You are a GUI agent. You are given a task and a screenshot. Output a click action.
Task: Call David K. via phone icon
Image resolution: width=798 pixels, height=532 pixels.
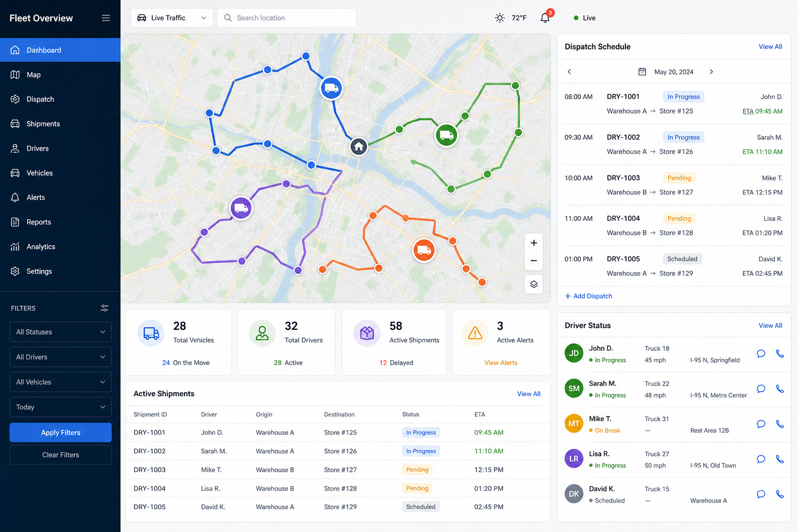point(780,494)
